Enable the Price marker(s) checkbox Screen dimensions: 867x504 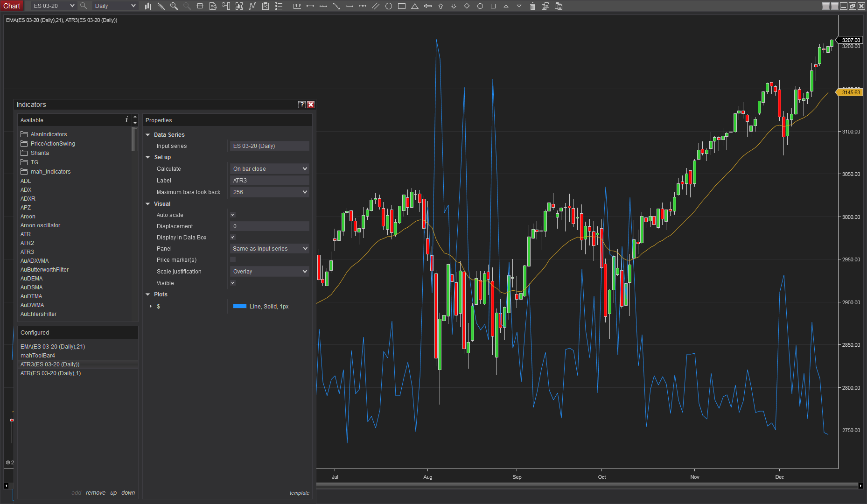pos(233,260)
